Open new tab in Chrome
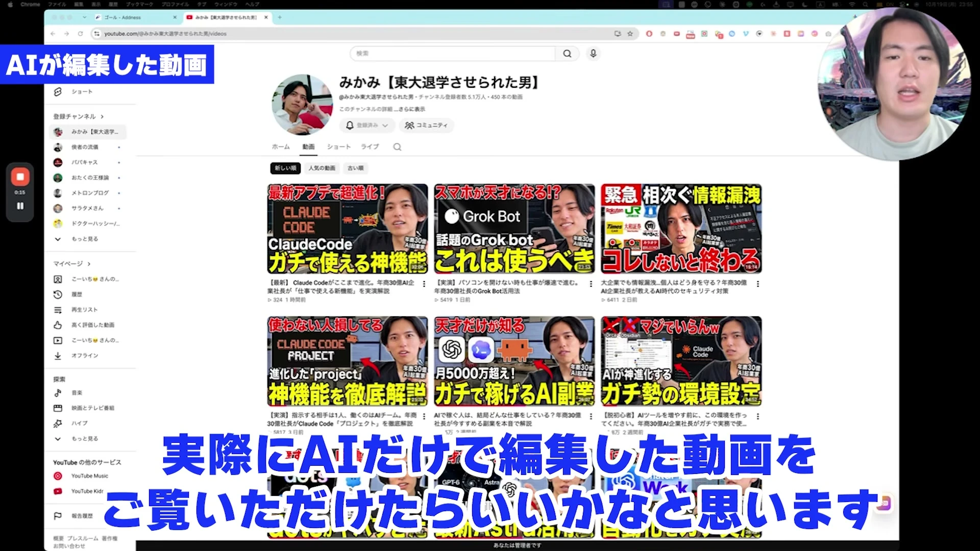The height and width of the screenshot is (551, 980). point(280,17)
